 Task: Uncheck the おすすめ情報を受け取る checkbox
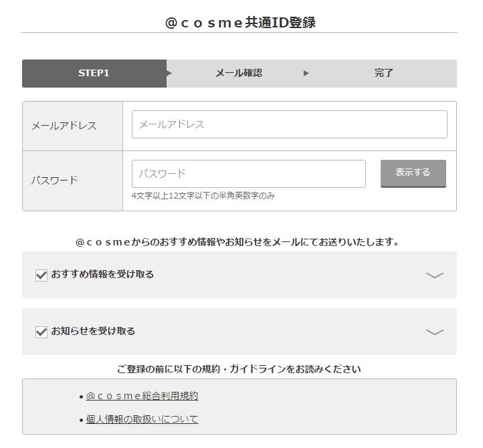(41, 275)
